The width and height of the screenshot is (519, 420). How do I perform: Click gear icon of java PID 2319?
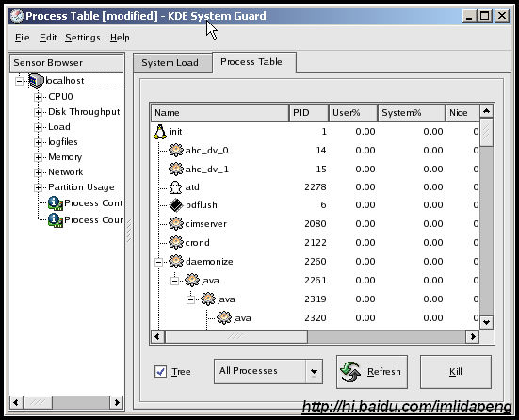208,299
